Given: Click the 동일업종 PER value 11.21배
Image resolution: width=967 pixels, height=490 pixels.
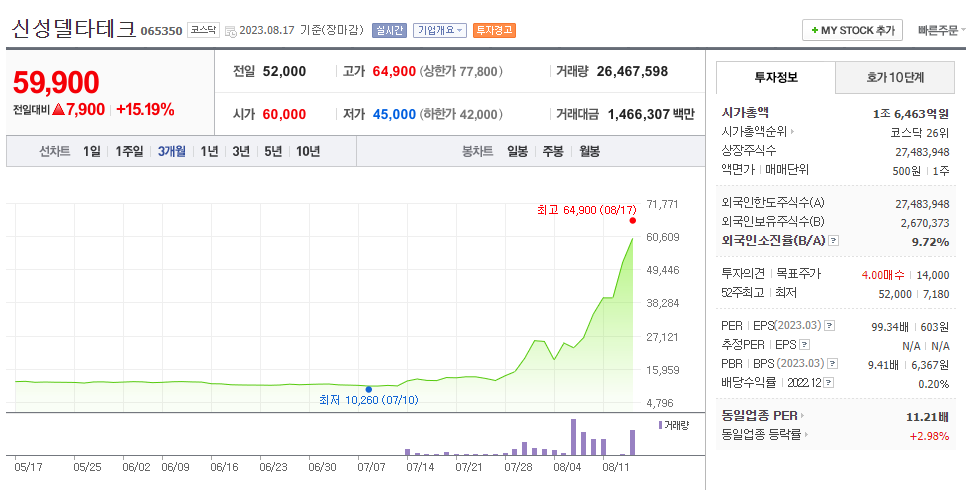Looking at the screenshot, I should pos(928,417).
